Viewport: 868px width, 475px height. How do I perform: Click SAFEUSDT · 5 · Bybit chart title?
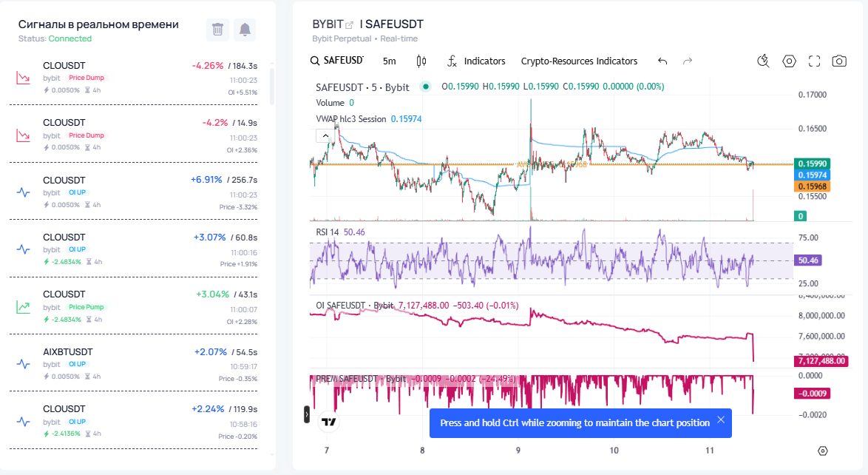pos(362,87)
